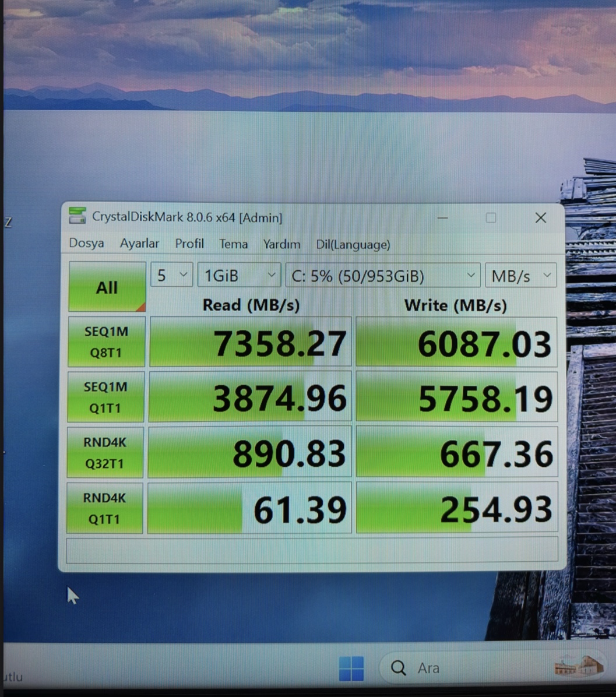Screen dimensions: 616x697
Task: Open the Windows Start menu
Action: click(351, 668)
